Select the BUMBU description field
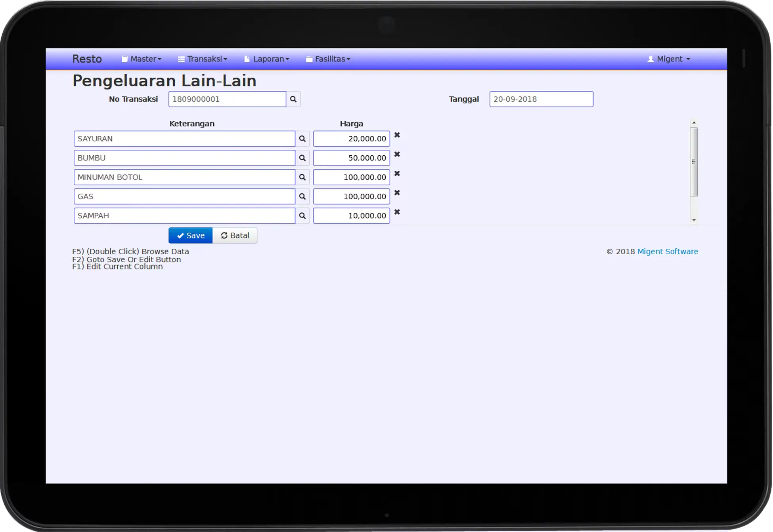The height and width of the screenshot is (532, 773). [184, 158]
